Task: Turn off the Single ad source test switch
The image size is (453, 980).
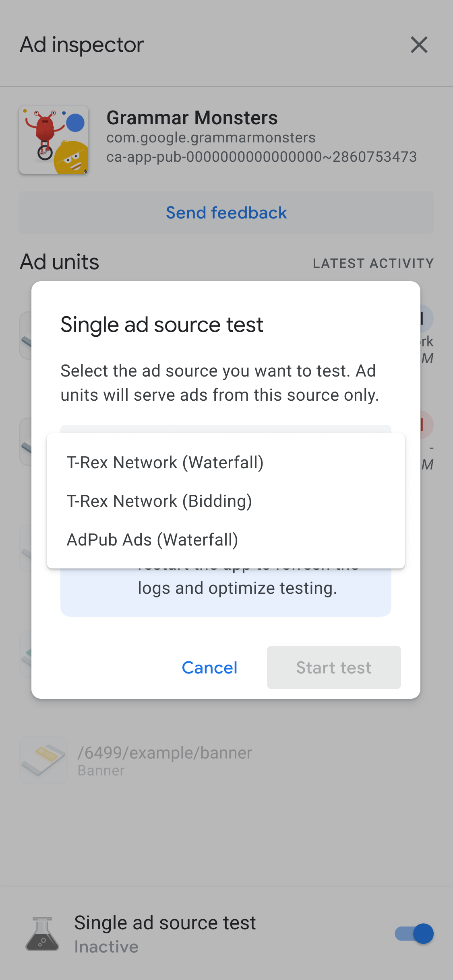Action: tap(414, 934)
